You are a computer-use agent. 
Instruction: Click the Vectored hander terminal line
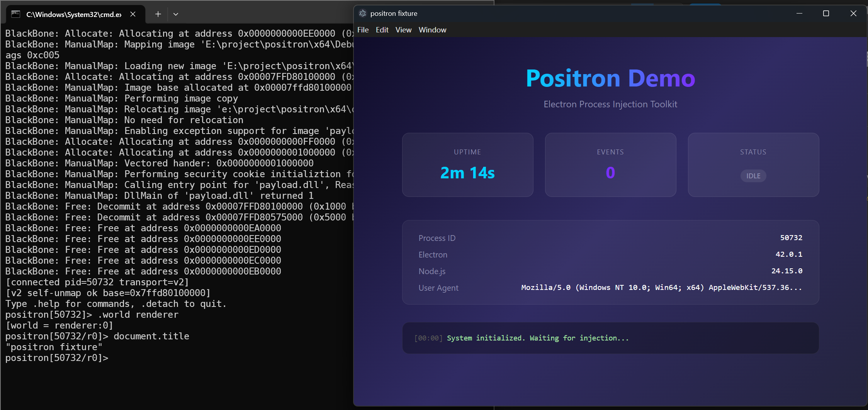(x=160, y=163)
